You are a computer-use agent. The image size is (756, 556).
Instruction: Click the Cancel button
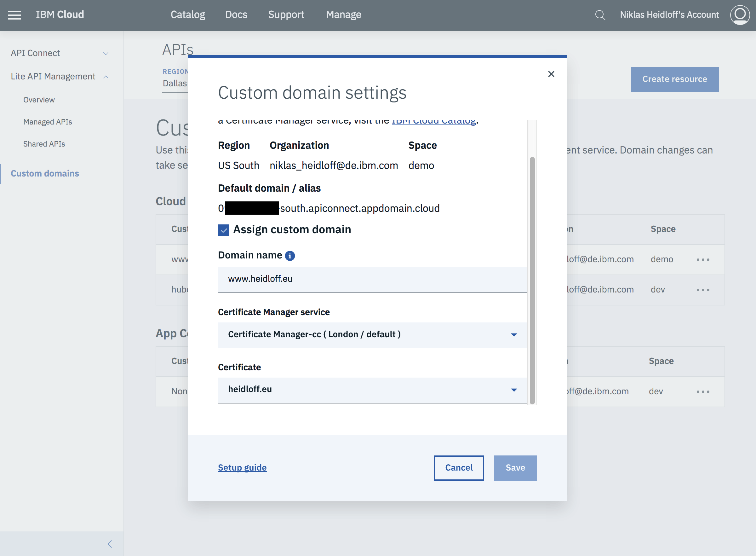click(459, 468)
